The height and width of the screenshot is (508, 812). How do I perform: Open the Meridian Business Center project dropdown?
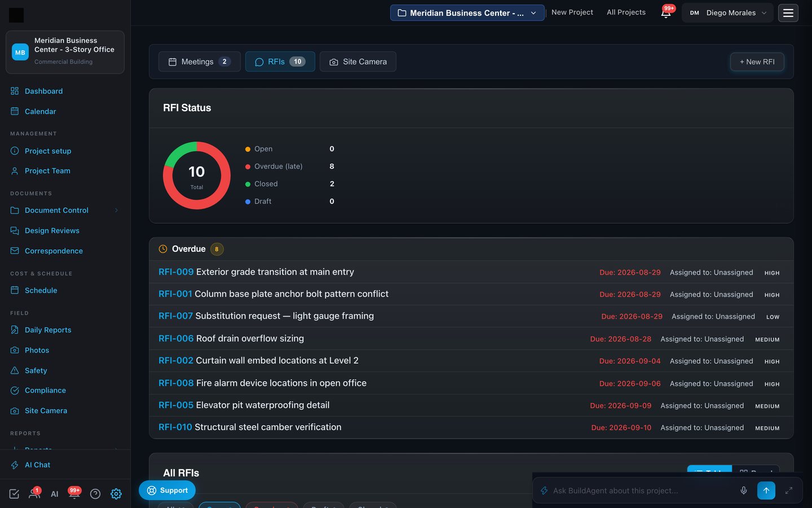467,13
